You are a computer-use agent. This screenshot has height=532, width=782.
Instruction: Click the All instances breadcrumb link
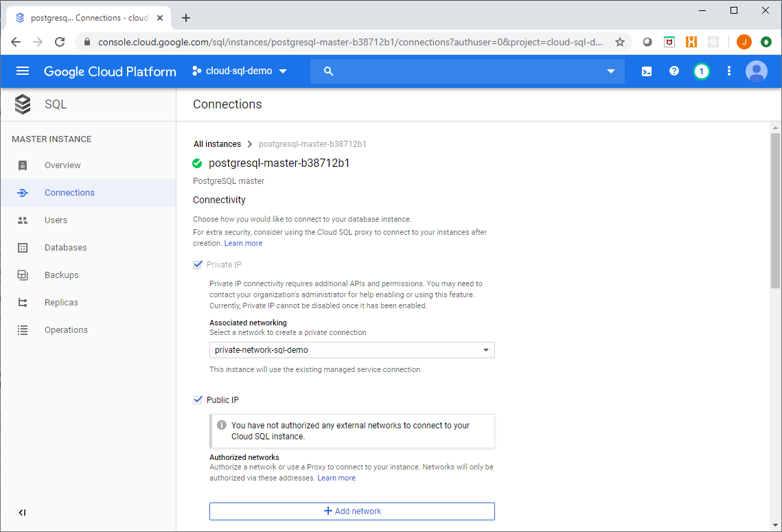tap(217, 144)
